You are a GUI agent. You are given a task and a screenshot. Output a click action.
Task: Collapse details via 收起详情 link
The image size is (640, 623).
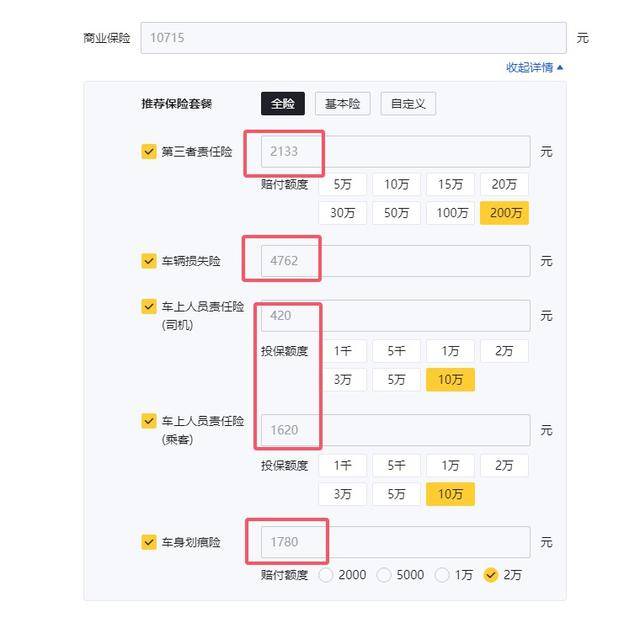(x=534, y=67)
